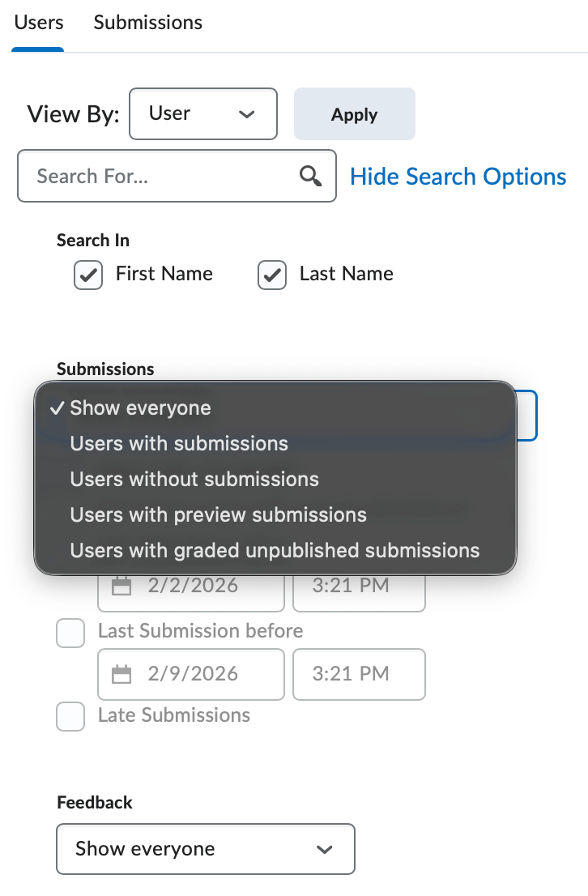
Task: Click the Apply button
Action: pyautogui.click(x=354, y=113)
